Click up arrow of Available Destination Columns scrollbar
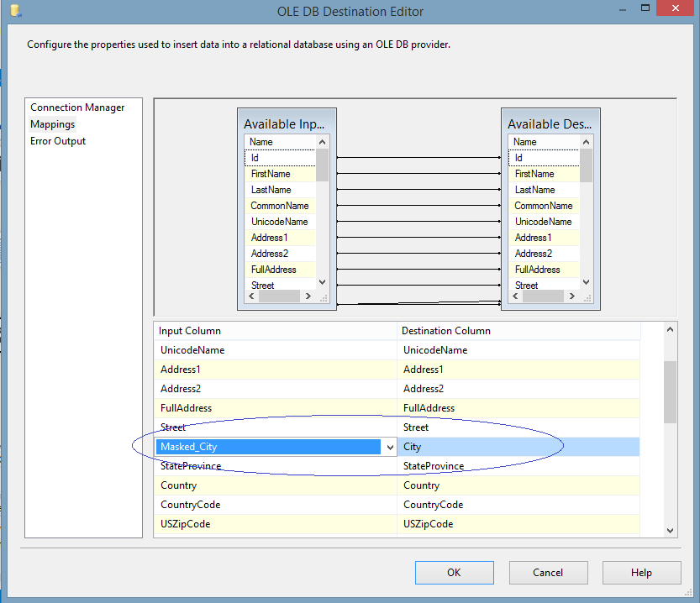 (587, 142)
